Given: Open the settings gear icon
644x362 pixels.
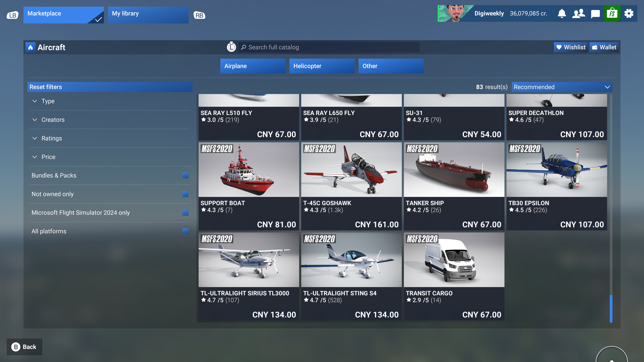Looking at the screenshot, I should coord(629,13).
